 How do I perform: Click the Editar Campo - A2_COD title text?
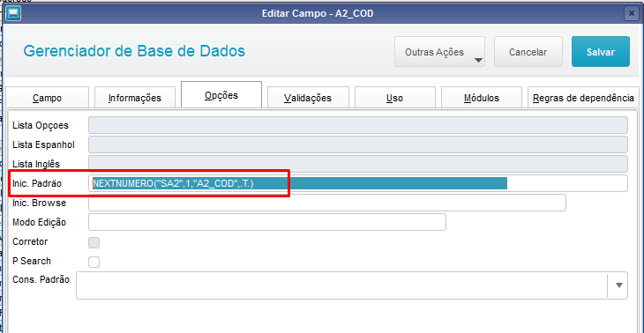318,13
